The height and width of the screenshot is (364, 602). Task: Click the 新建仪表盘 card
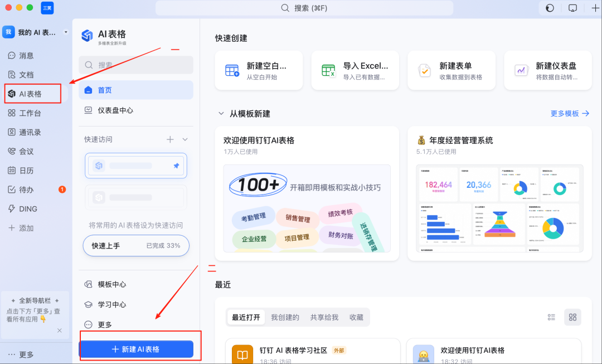pyautogui.click(x=548, y=71)
